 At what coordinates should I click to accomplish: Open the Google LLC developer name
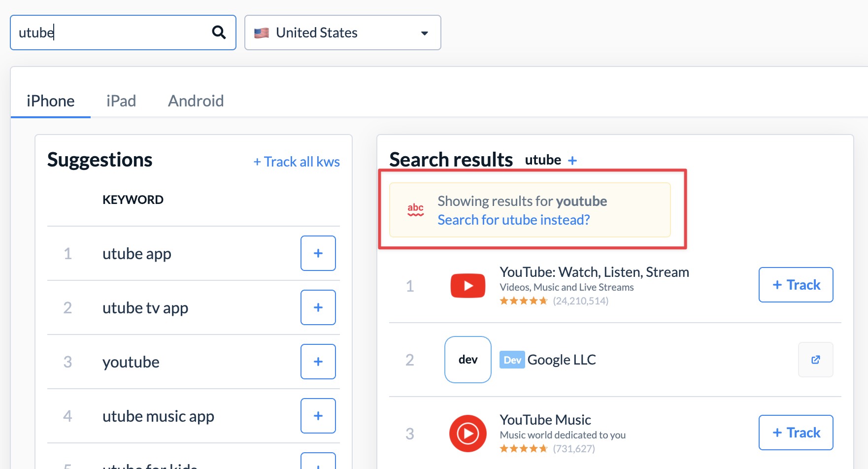(x=562, y=360)
